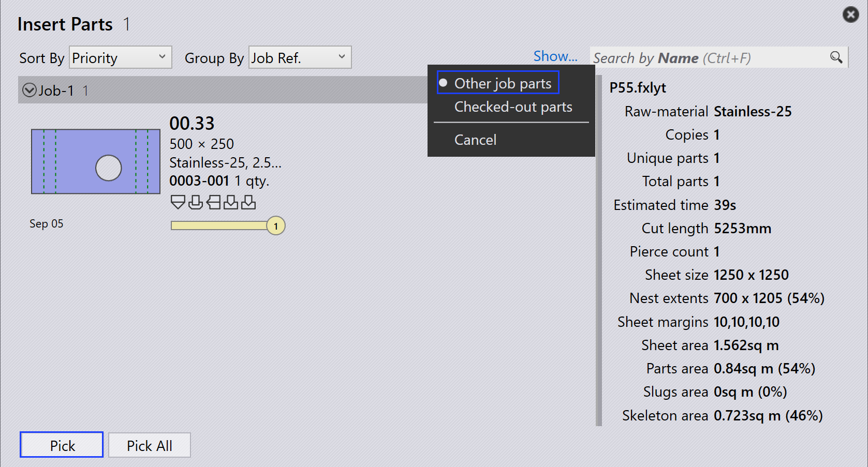Click the last down-arrow operation icon
This screenshot has height=467, width=868.
point(248,202)
